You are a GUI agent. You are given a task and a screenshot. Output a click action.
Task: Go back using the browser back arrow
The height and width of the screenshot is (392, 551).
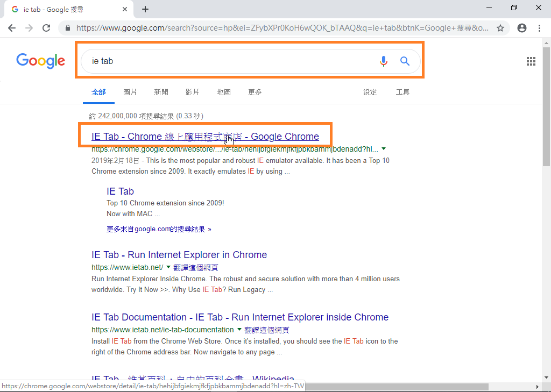(12, 28)
